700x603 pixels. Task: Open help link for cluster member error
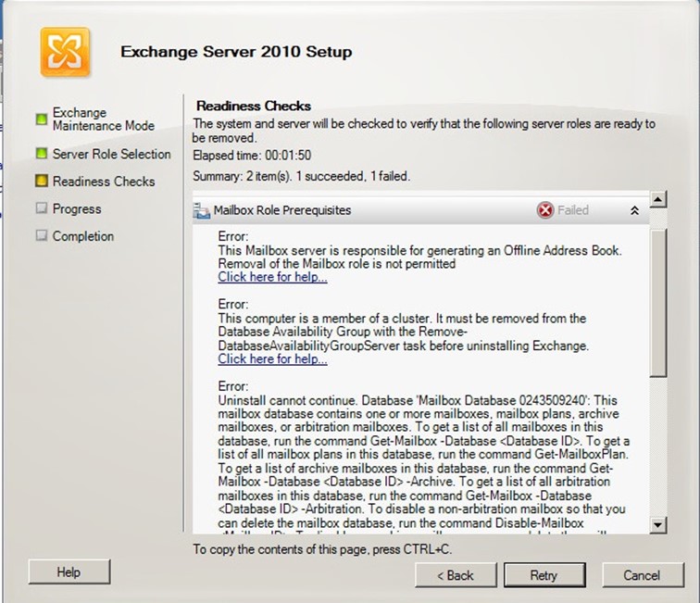[272, 359]
